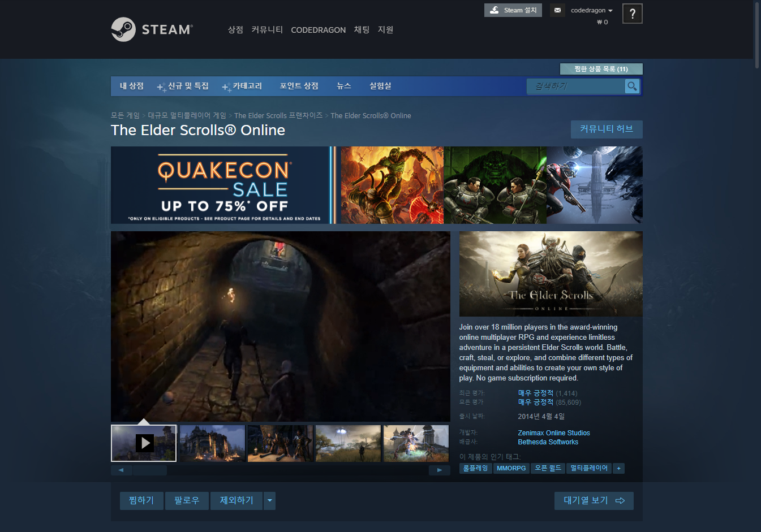Click 찜한 상품 목록 (11) button

pyautogui.click(x=601, y=69)
